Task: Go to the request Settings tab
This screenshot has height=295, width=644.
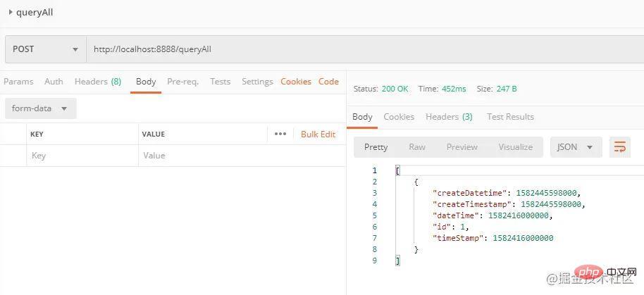Action: click(x=257, y=82)
